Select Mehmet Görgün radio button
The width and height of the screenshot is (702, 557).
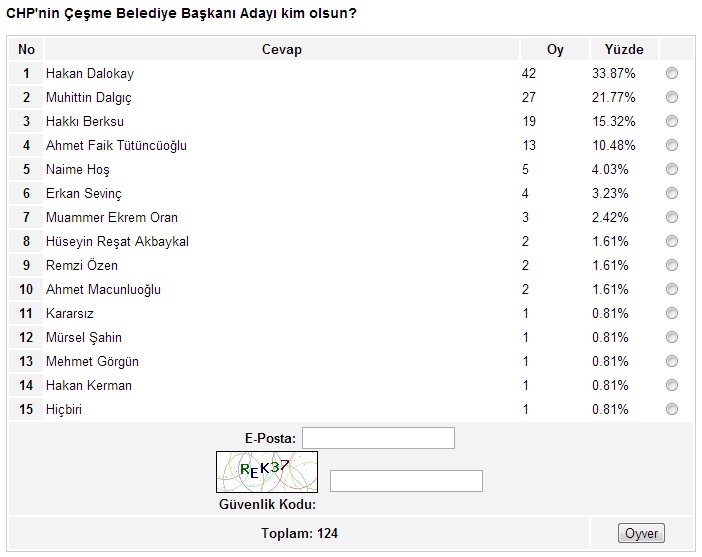tap(671, 362)
